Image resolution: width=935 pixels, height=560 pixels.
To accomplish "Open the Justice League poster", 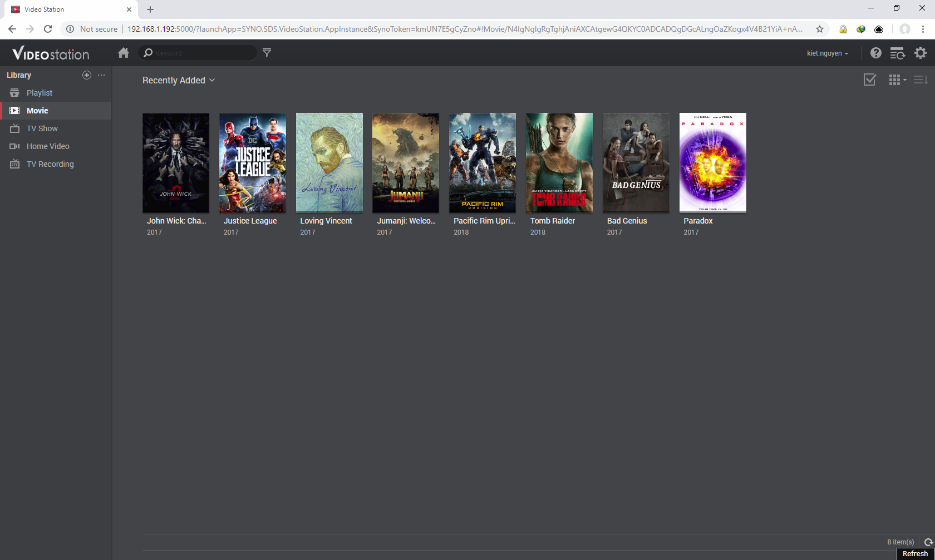I will click(253, 162).
